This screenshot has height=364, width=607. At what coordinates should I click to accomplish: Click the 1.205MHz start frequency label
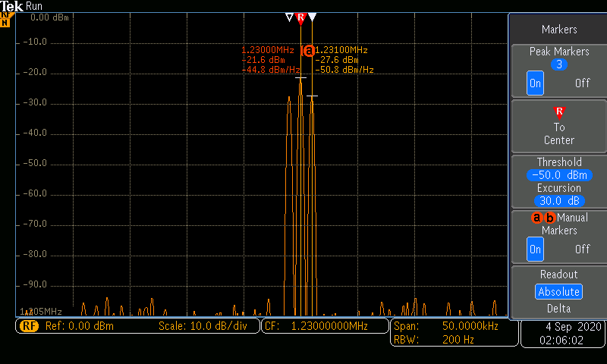click(41, 312)
